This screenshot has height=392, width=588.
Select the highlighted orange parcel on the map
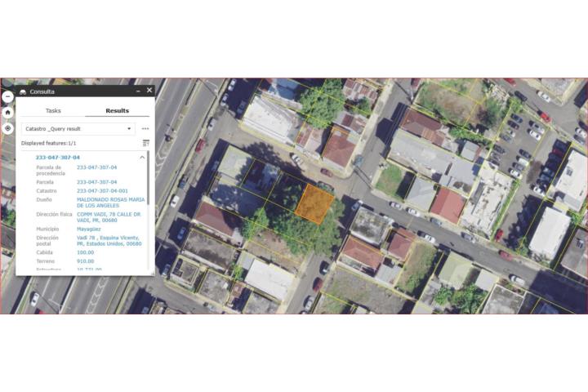[314, 203]
